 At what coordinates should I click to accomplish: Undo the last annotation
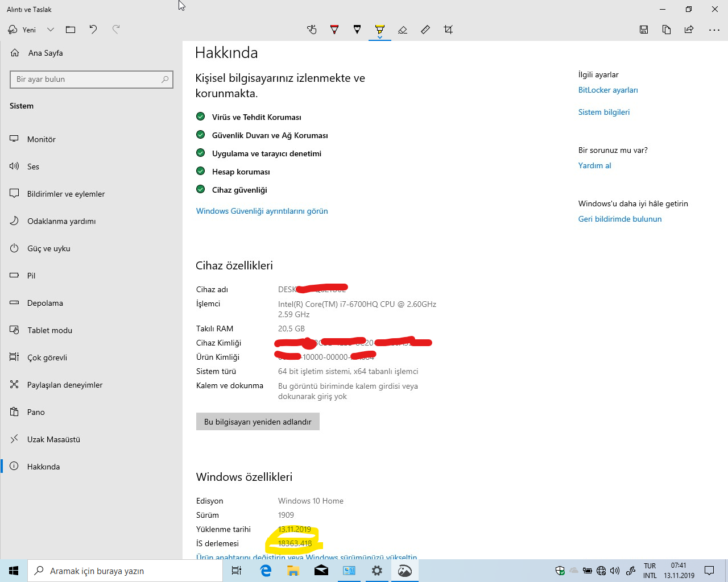point(93,30)
